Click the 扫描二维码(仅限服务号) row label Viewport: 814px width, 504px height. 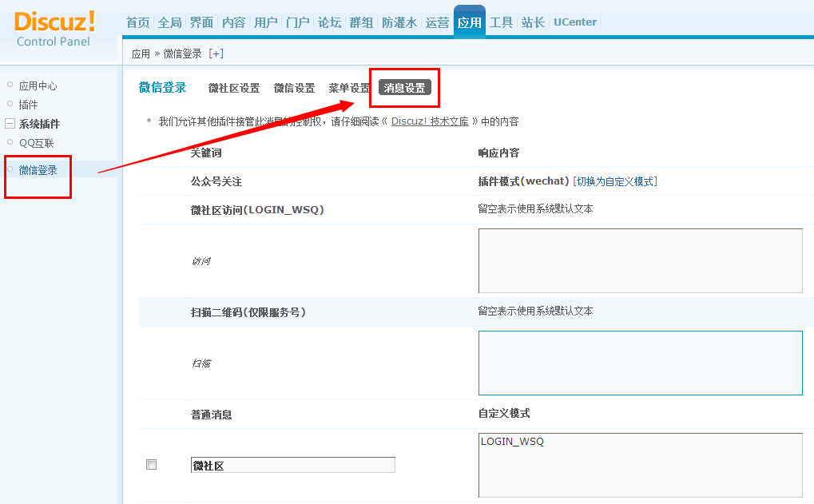coord(248,312)
